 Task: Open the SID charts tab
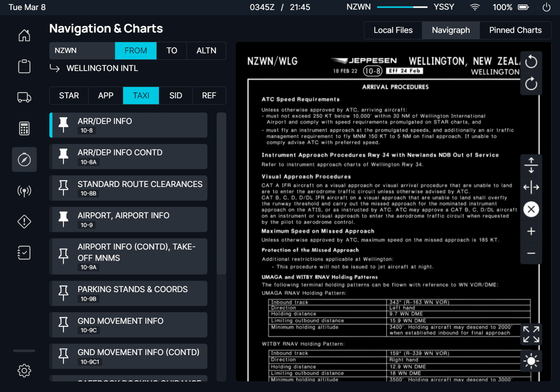176,95
